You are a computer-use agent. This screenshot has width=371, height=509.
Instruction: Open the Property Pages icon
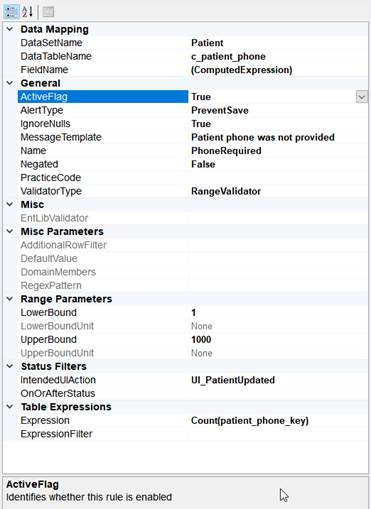tap(48, 12)
